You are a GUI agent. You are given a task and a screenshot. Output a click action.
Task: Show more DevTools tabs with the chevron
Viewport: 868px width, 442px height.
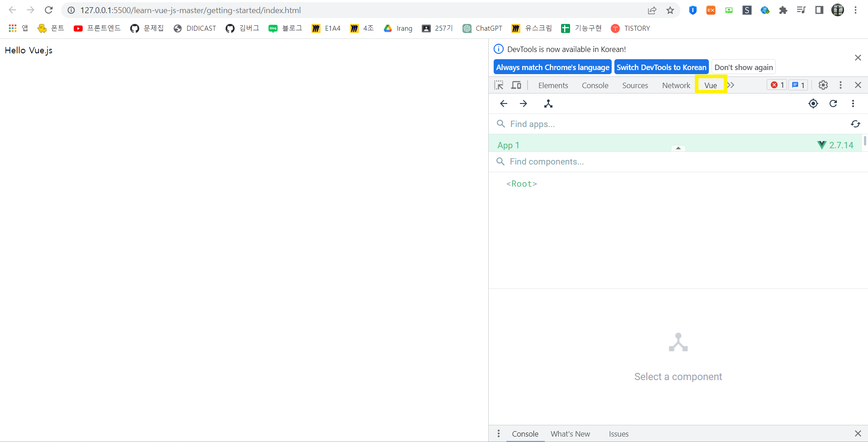(x=731, y=85)
